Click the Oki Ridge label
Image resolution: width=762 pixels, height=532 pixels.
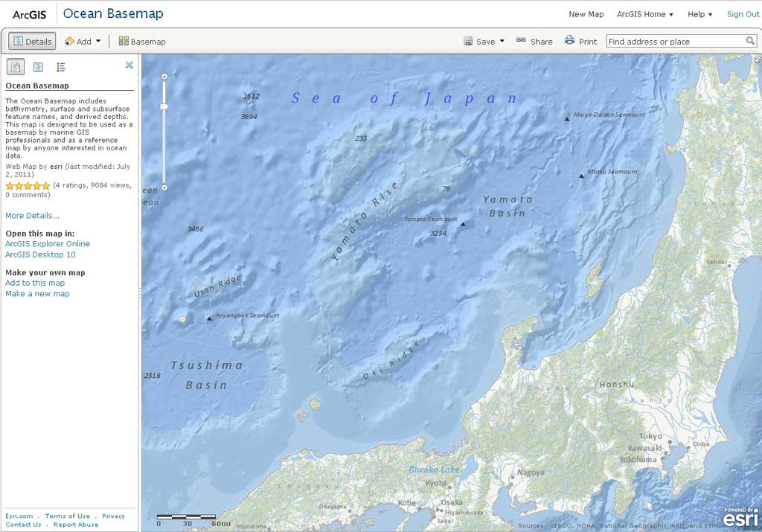pos(390,362)
